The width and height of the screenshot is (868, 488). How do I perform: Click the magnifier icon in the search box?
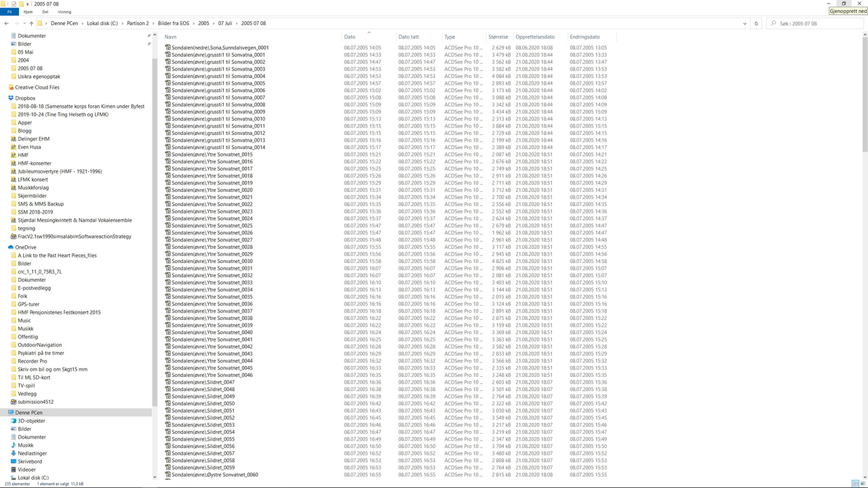[x=774, y=23]
